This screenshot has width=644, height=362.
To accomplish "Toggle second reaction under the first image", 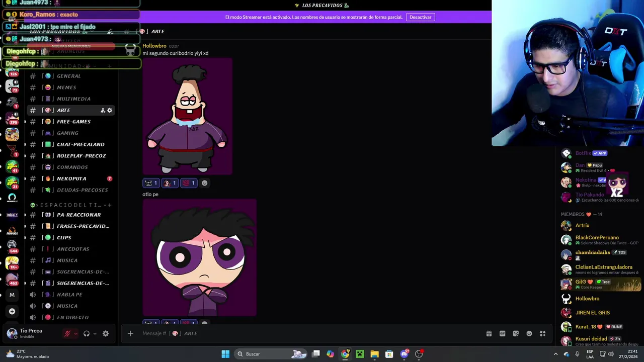I will coord(170,183).
